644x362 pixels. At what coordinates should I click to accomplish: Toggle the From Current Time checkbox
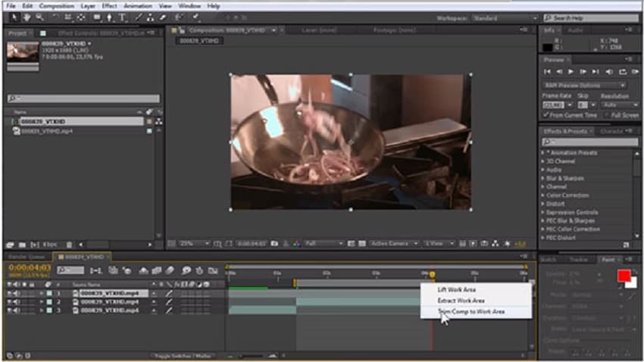546,115
